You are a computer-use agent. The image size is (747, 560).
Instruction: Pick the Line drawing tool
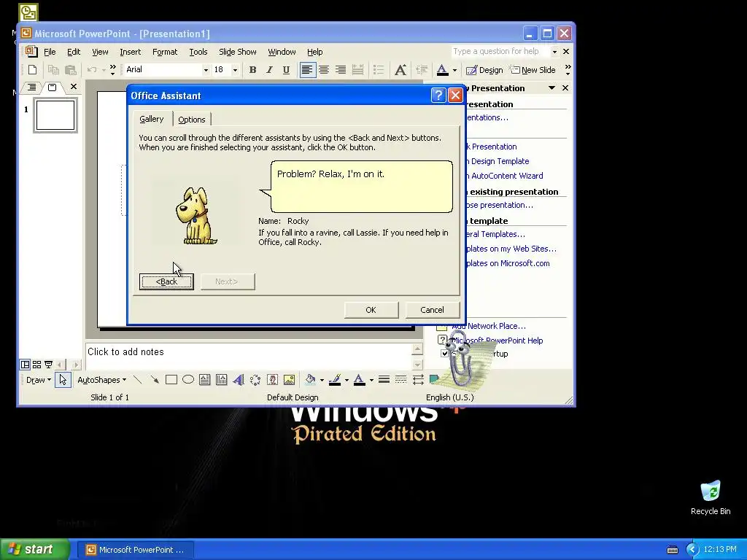(138, 379)
